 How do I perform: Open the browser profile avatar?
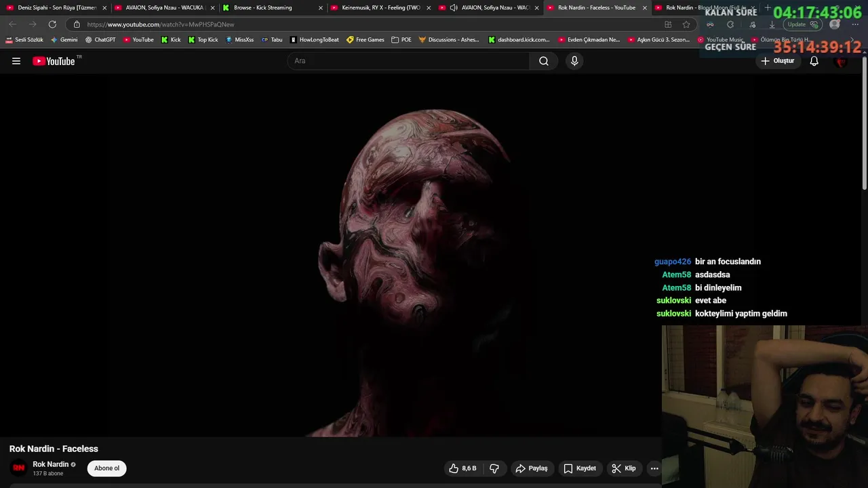(835, 24)
